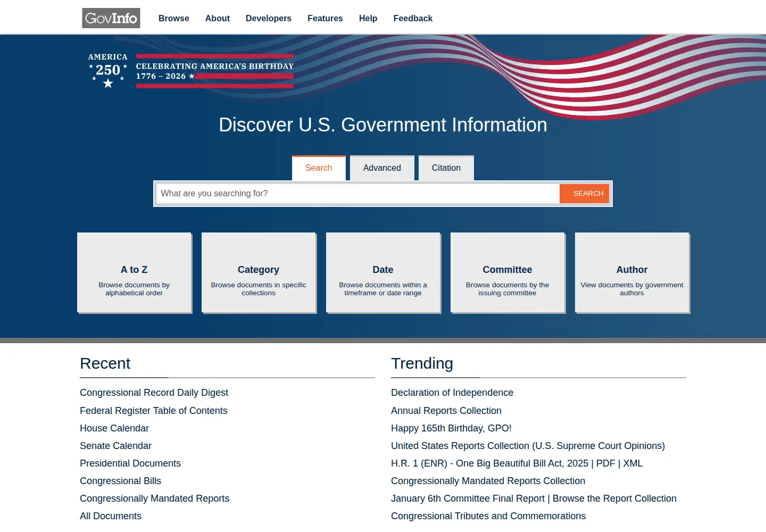Select the Search tab
This screenshot has height=532, width=766.
click(319, 168)
